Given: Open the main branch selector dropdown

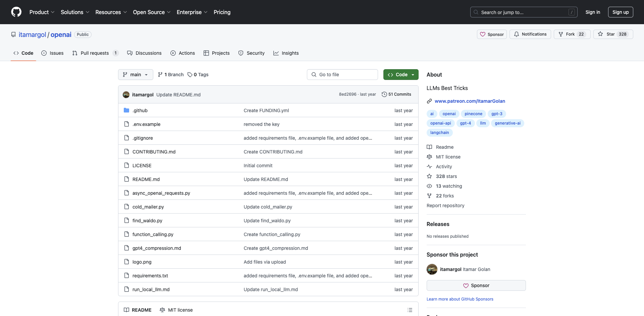Looking at the screenshot, I should (x=136, y=75).
